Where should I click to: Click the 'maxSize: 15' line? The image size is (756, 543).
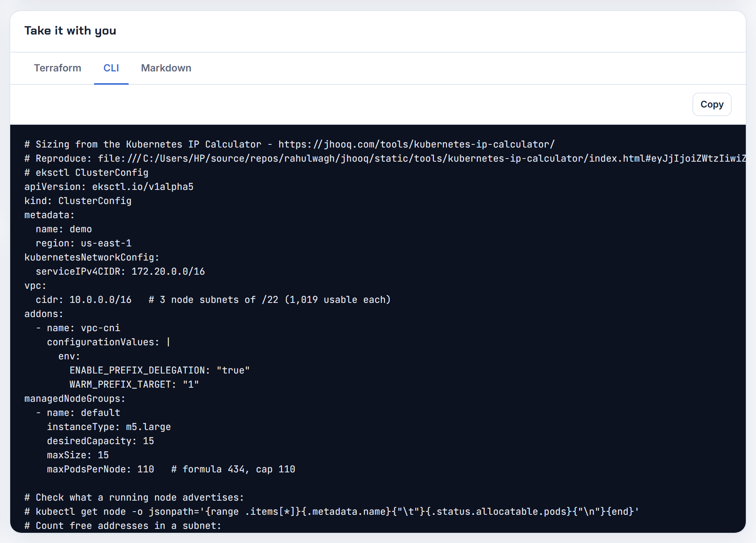78,455
